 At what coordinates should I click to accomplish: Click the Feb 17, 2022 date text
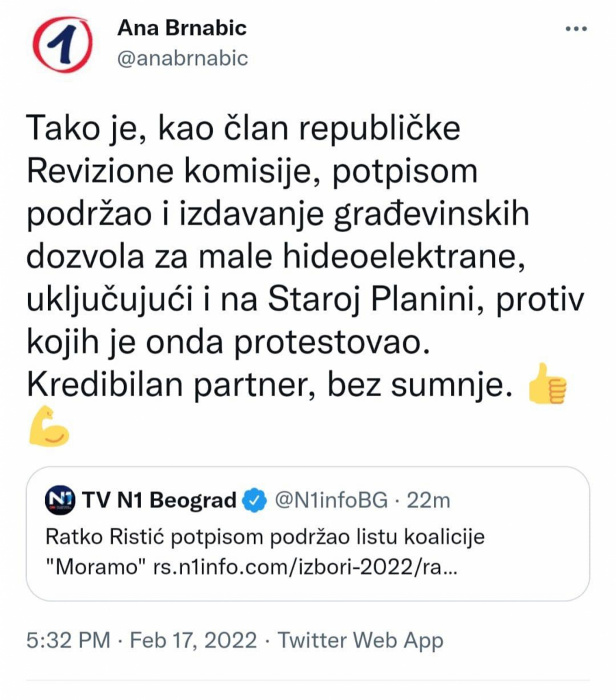[x=193, y=640]
